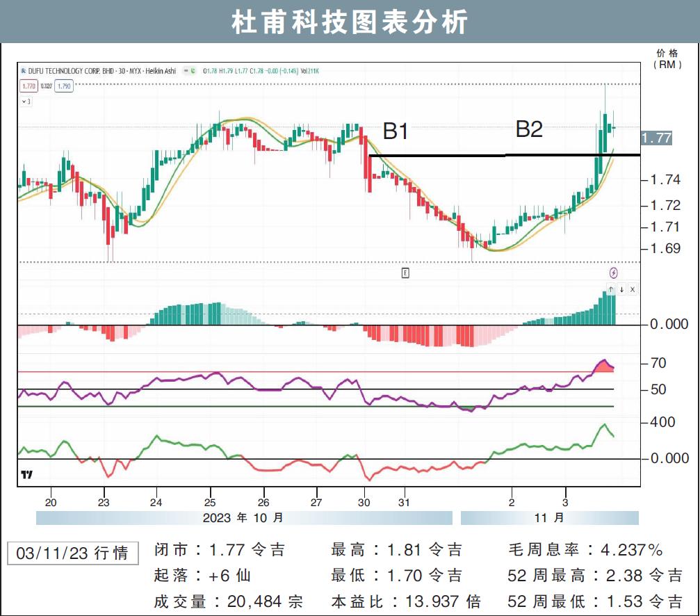The height and width of the screenshot is (616, 700).
Task: Click the Heikin Ashi chart type label
Action: (x=161, y=71)
